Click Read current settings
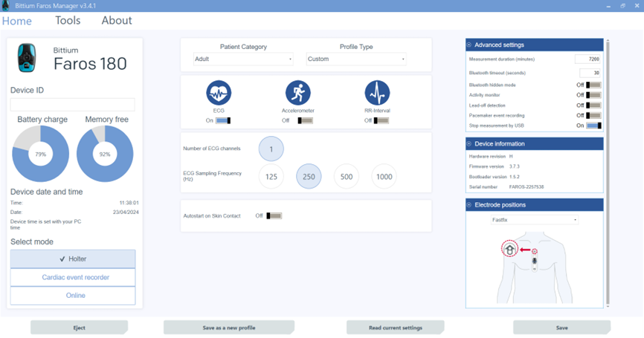644x338 pixels. click(395, 328)
